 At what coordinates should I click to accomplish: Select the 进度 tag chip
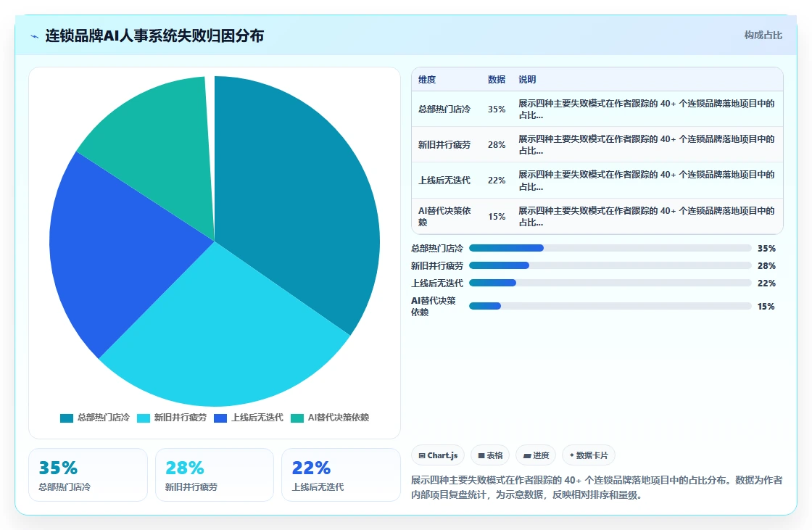(536, 455)
